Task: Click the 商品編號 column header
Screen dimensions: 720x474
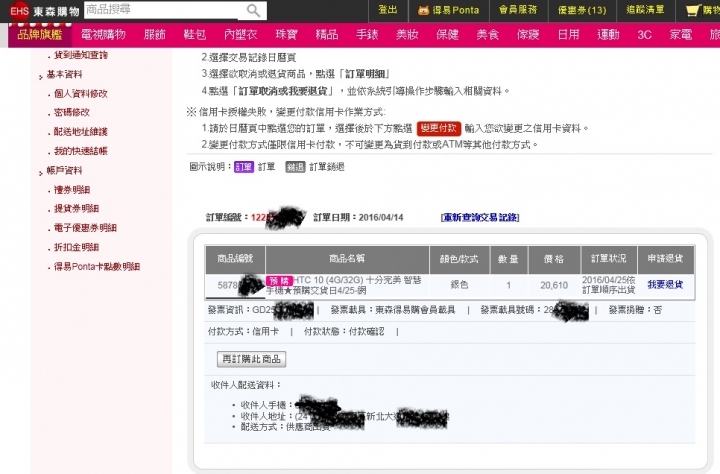Action: click(235, 259)
